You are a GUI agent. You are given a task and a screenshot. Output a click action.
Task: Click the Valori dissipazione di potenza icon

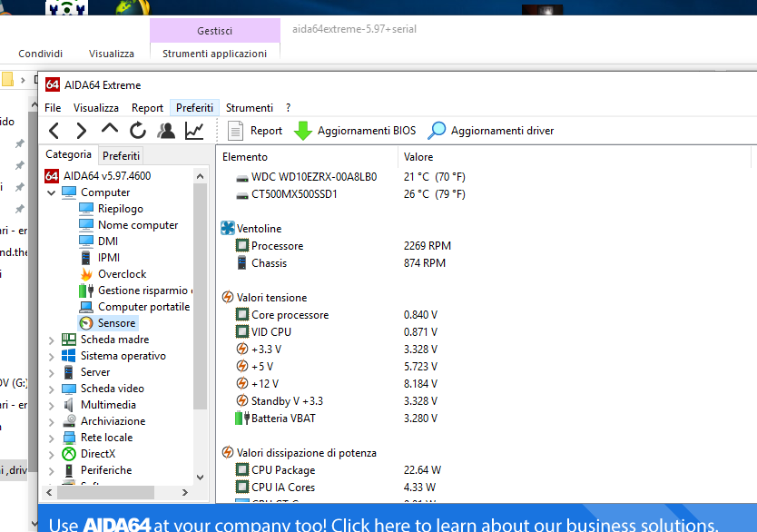point(228,452)
